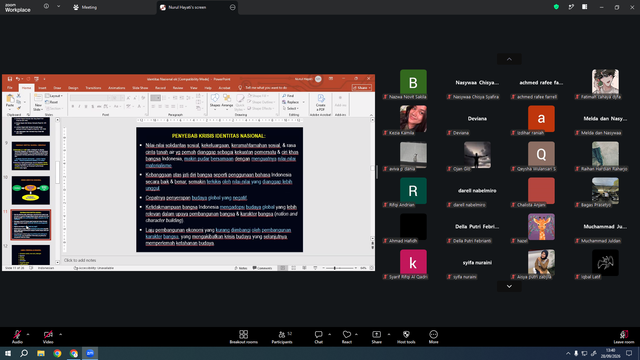640x360 pixels.
Task: Open the Layout dropdown in Slides group
Action: 54,96
